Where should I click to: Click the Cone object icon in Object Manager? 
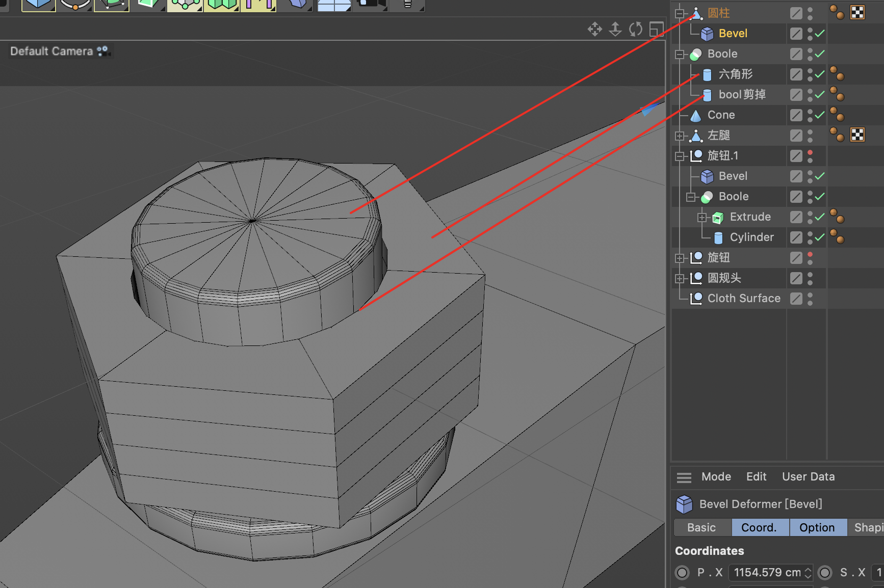pyautogui.click(x=696, y=115)
